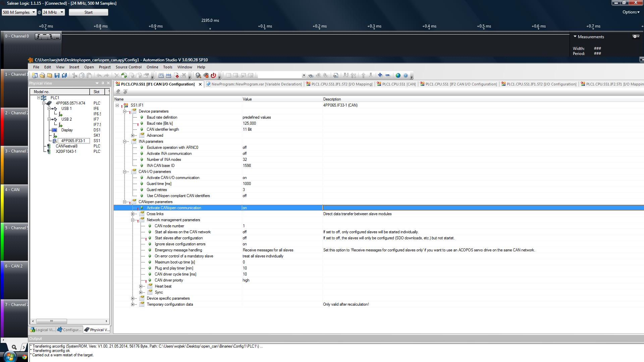
Task: Open the Saleae Options menu
Action: click(631, 12)
